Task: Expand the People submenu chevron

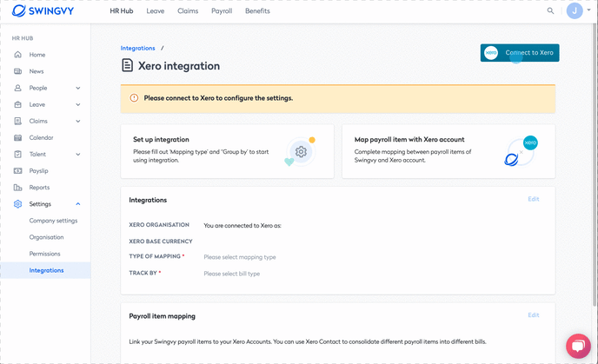Action: tap(78, 88)
